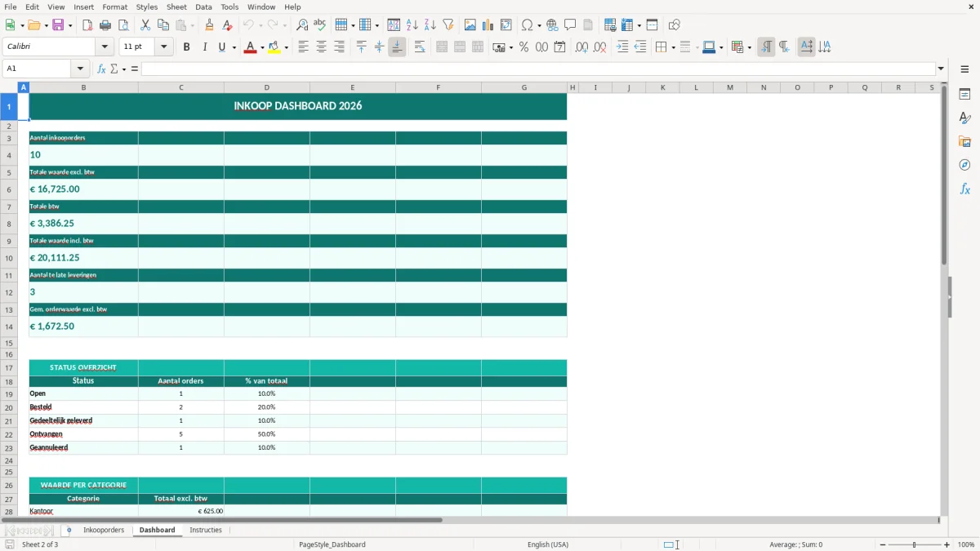Click the Save document icon
The image size is (980, 551).
(x=58, y=25)
